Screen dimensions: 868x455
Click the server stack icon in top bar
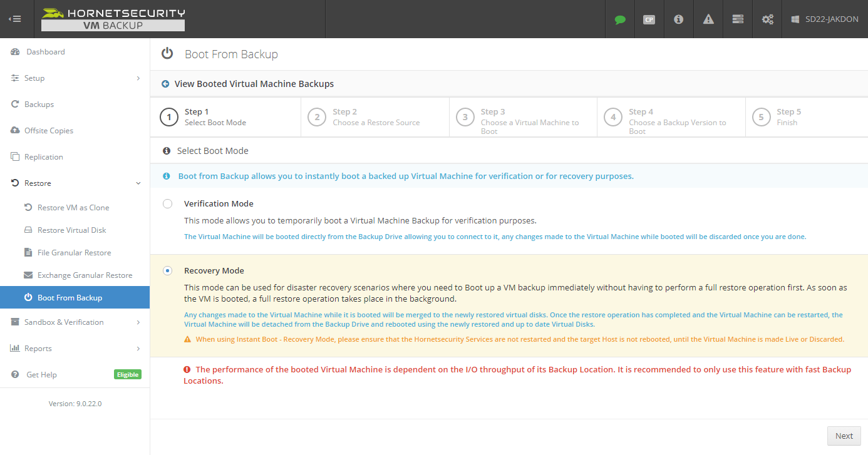737,19
